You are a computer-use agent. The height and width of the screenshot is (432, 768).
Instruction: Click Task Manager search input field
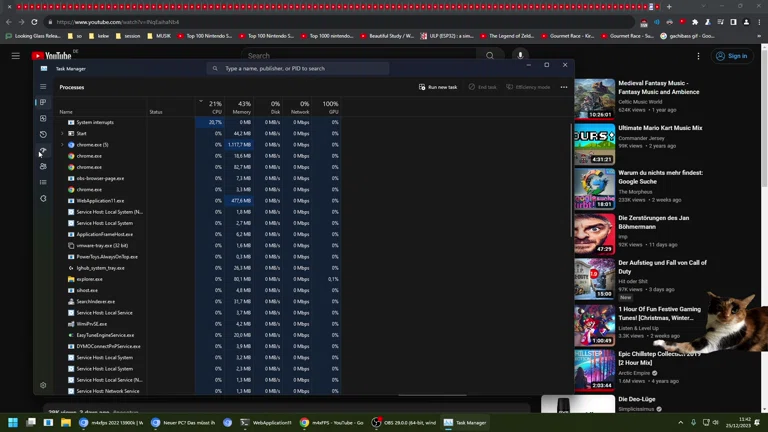300,68
